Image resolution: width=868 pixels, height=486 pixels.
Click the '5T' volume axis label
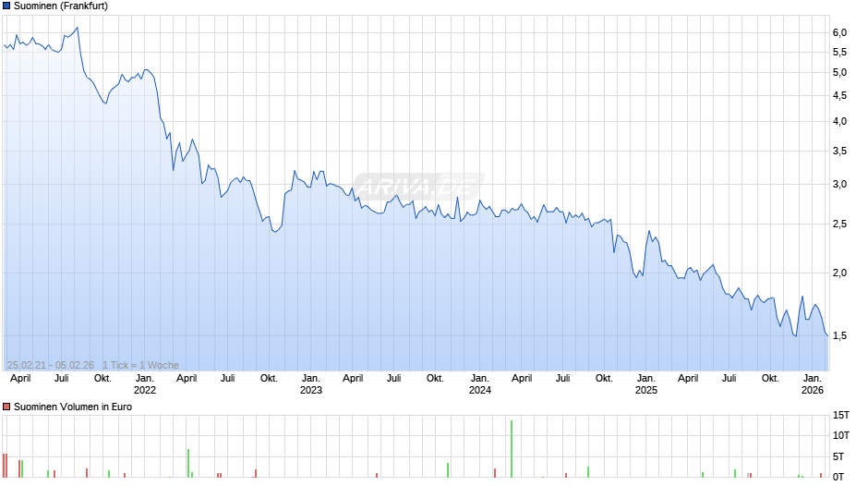tap(838, 456)
